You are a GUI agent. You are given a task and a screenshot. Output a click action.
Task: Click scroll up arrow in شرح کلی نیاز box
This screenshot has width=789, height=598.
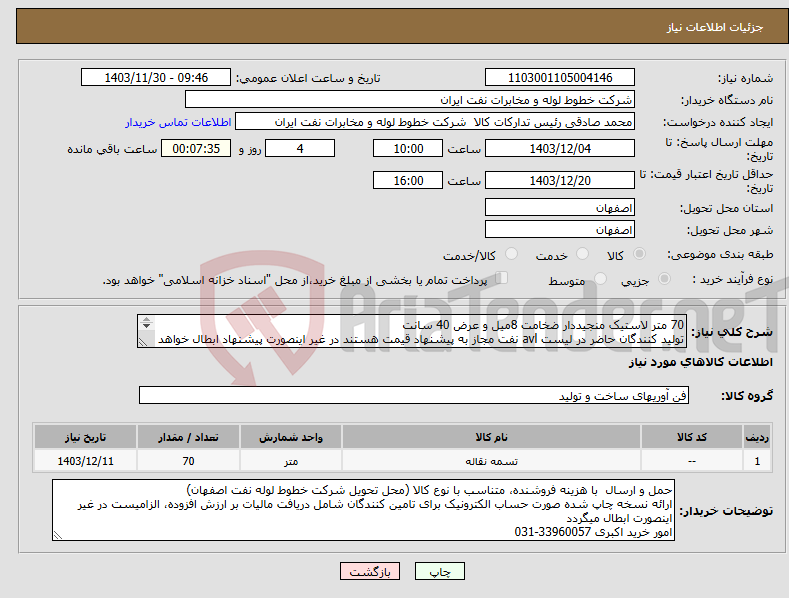point(146,319)
